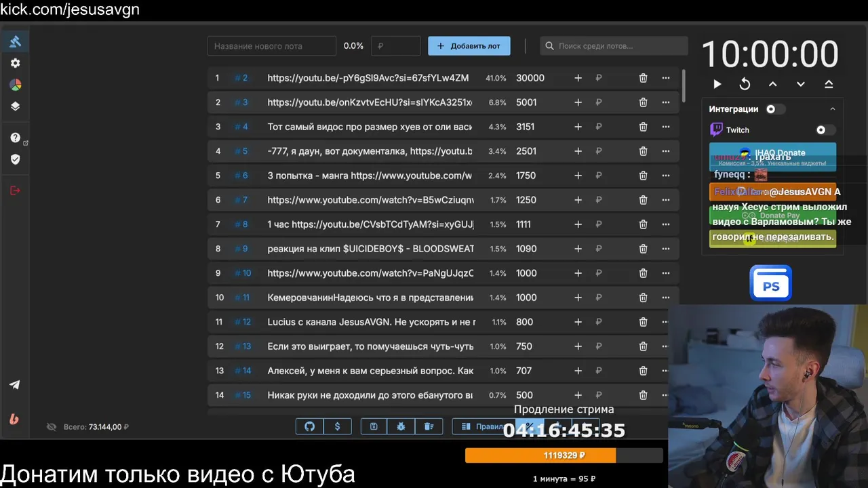This screenshot has width=868, height=488.
Task: Click the underlined up arrow timer button
Action: pos(828,84)
